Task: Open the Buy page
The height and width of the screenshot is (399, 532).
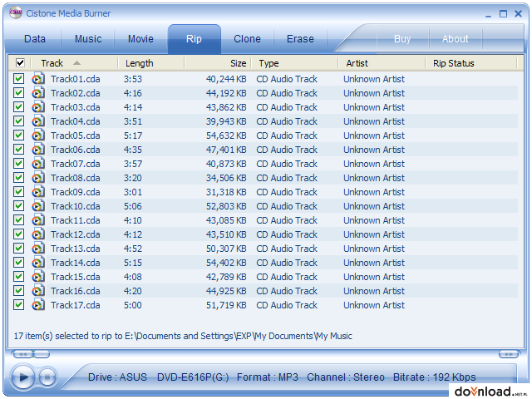Action: point(402,39)
